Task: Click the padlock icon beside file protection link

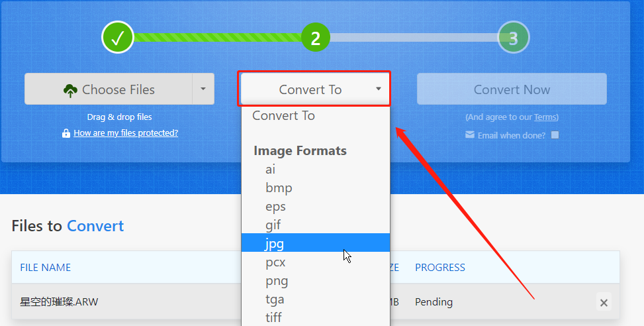Action: pos(66,133)
